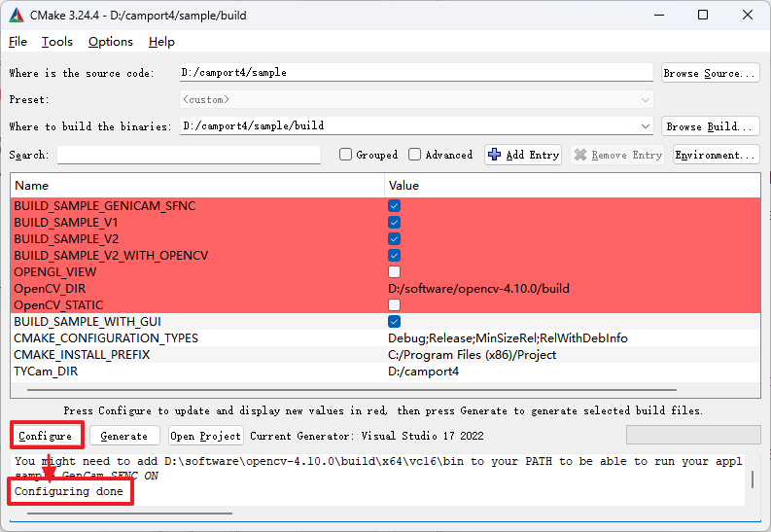Toggle the Grouped checkbox
The width and height of the screenshot is (771, 532).
345,155
